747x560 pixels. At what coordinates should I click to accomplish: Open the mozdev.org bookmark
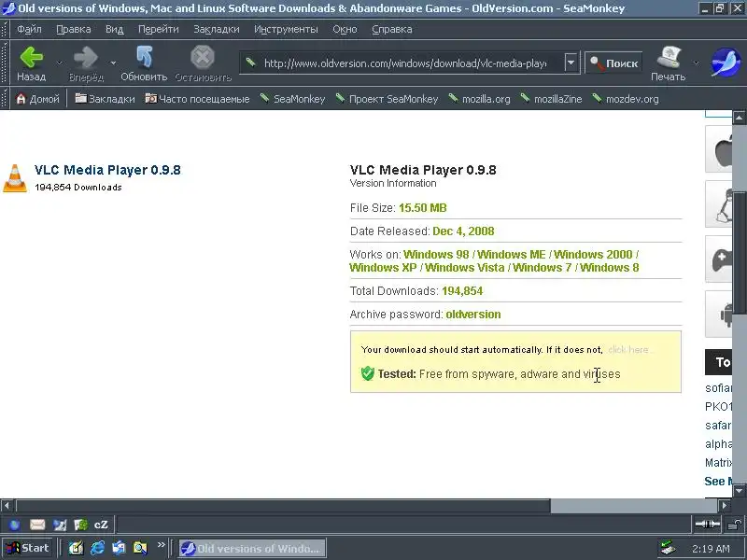(625, 99)
